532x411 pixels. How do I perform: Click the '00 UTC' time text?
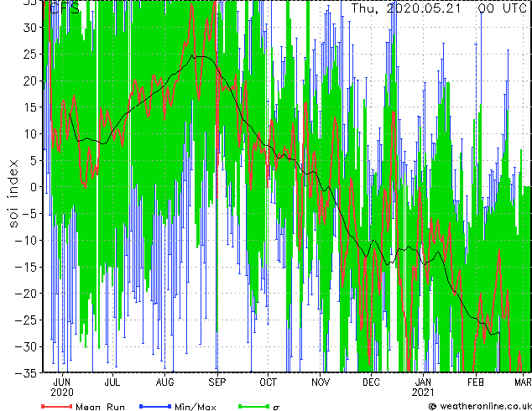(x=502, y=8)
